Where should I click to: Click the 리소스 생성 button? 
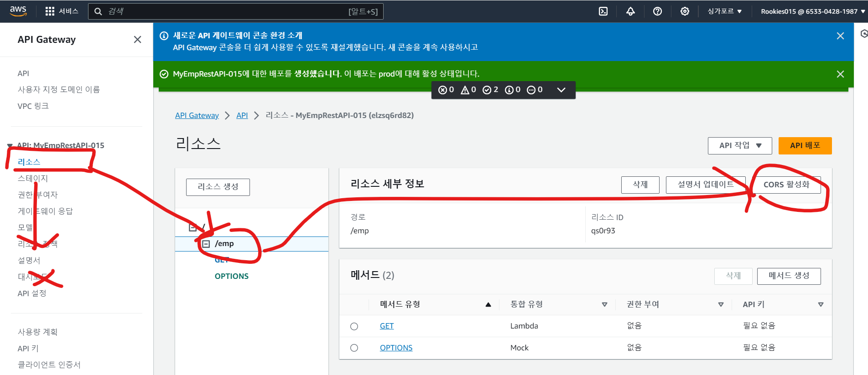[218, 187]
